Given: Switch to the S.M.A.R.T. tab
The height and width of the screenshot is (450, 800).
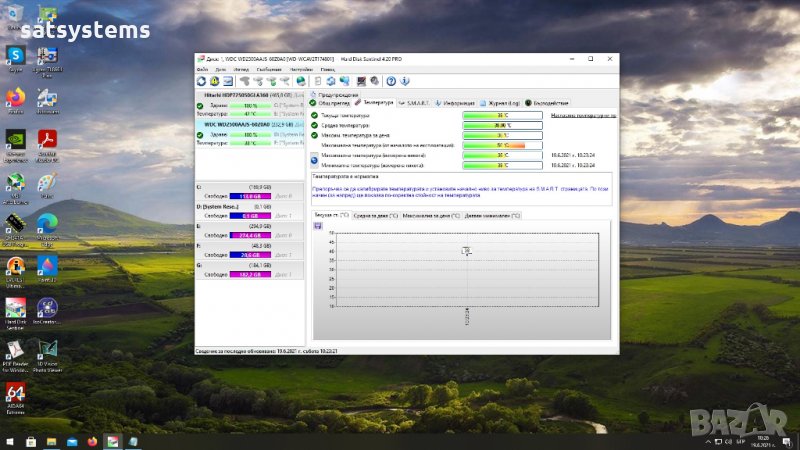Looking at the screenshot, I should [415, 103].
